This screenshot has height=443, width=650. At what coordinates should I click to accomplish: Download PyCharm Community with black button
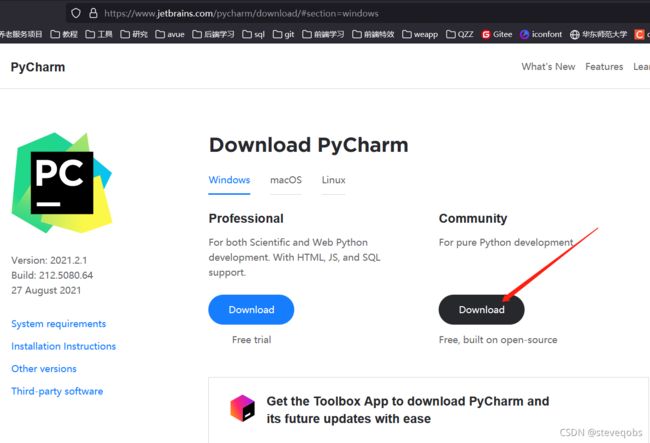point(481,310)
